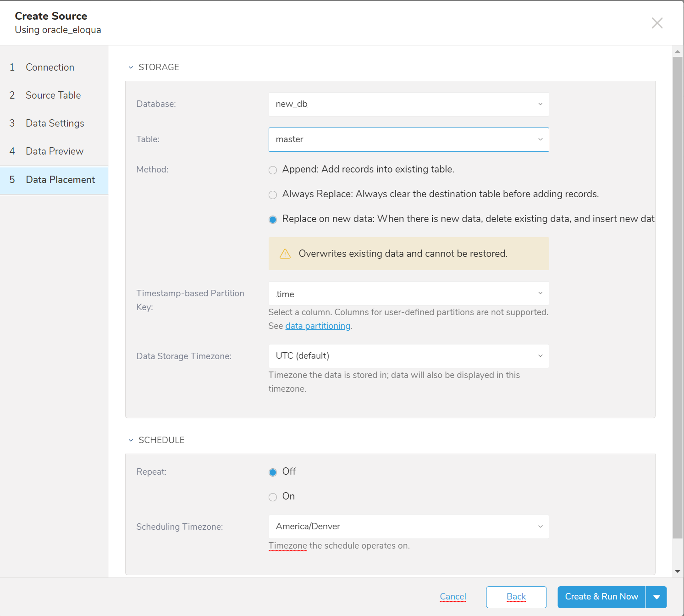Collapse the SCHEDULE section chevron
This screenshot has height=616, width=684.
coord(131,440)
